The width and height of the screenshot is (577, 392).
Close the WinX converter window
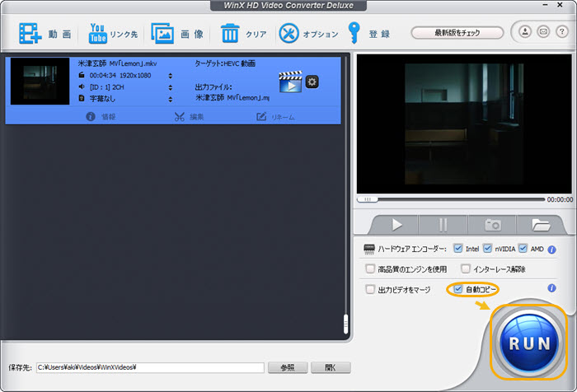[x=560, y=5]
